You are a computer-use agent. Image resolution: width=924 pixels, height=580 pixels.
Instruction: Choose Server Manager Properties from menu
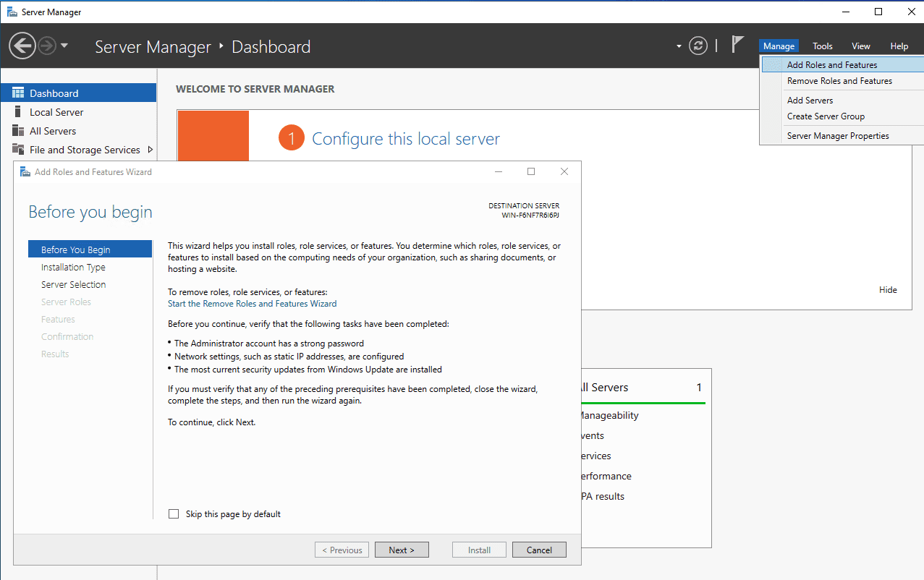pyautogui.click(x=838, y=136)
